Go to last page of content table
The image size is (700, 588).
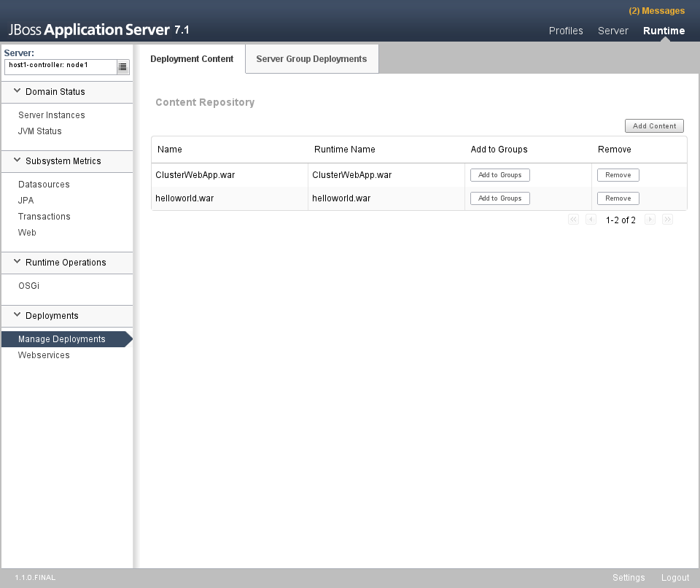tap(667, 220)
